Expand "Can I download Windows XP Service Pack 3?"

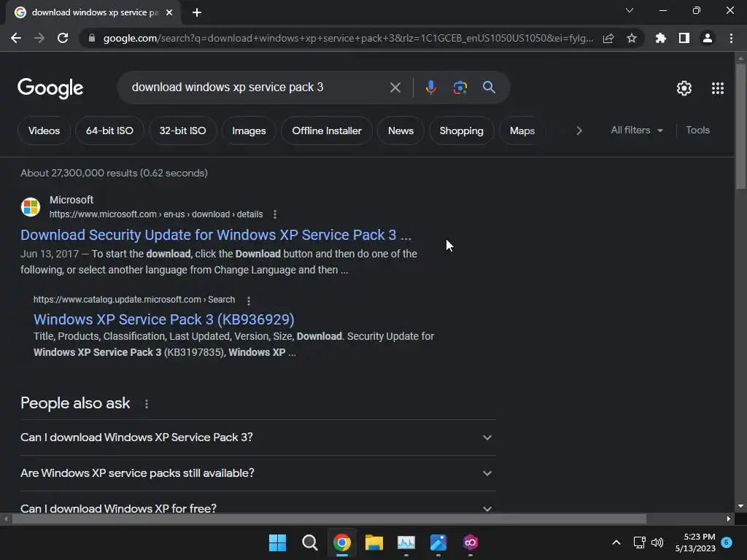[258, 437]
